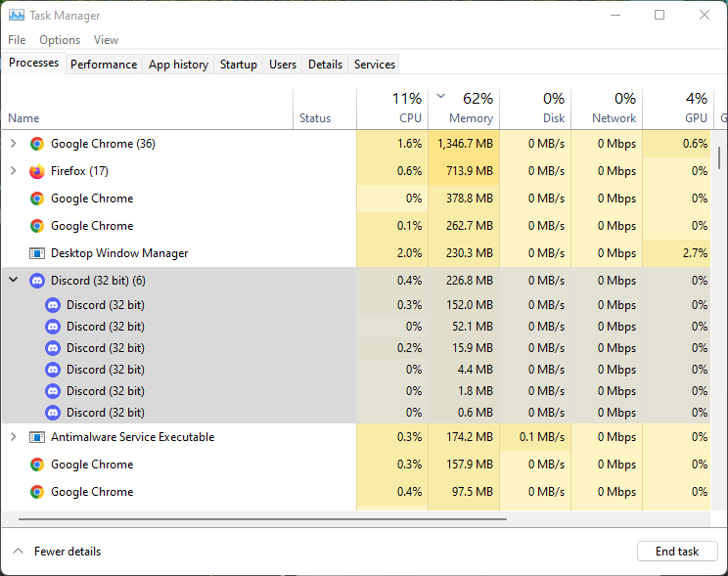Click the Memory column sort arrow
The width and height of the screenshot is (728, 576).
click(x=441, y=96)
